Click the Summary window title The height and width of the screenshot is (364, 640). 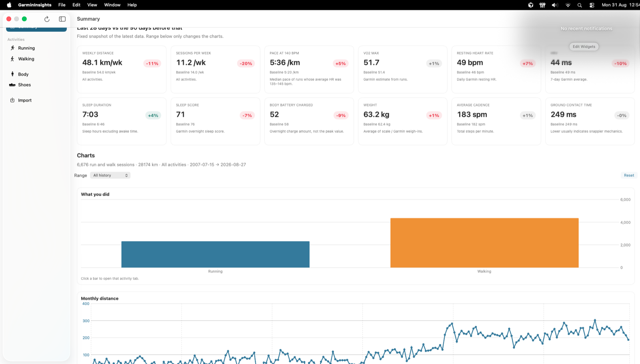tap(88, 19)
